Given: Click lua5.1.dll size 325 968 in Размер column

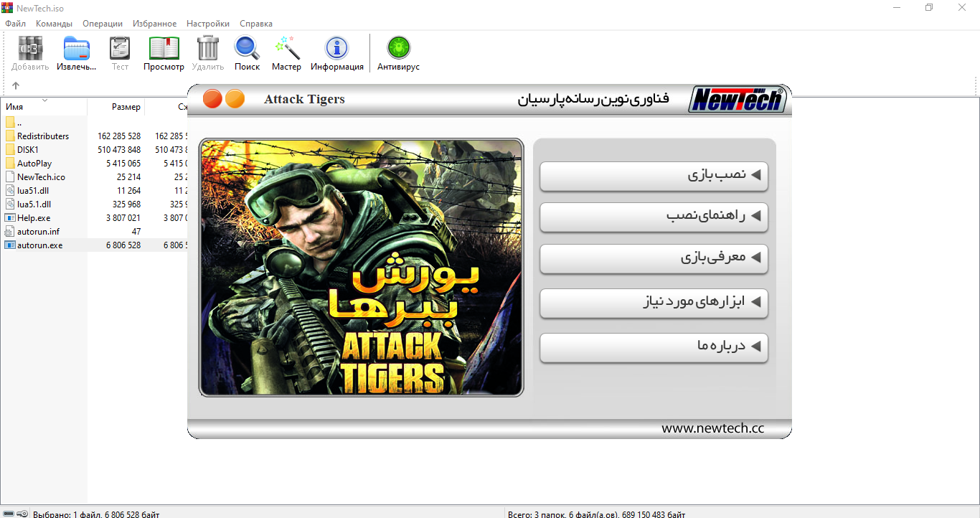Looking at the screenshot, I should [x=127, y=204].
